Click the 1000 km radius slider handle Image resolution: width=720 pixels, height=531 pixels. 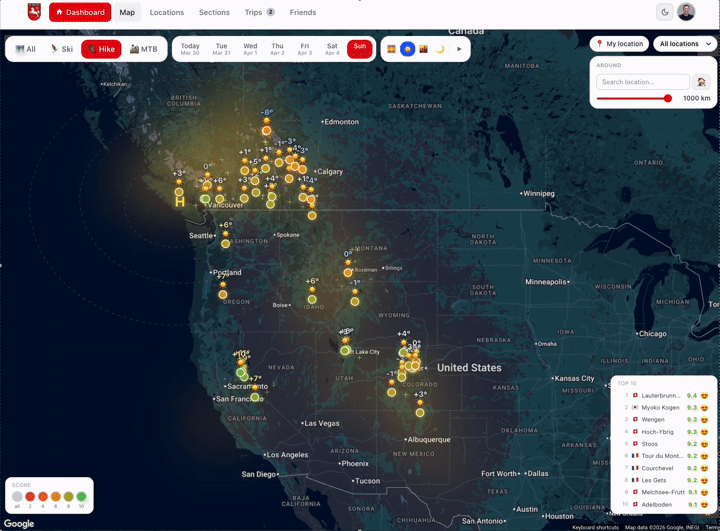pyautogui.click(x=668, y=98)
